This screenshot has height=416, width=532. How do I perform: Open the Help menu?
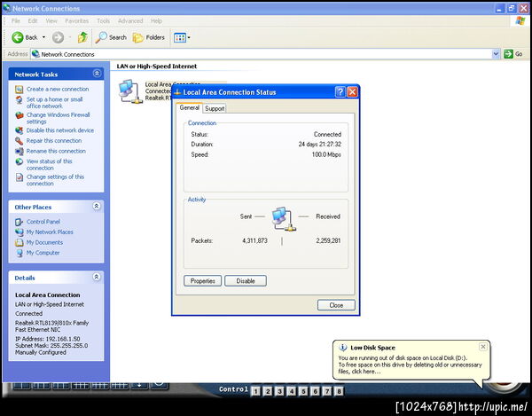156,21
